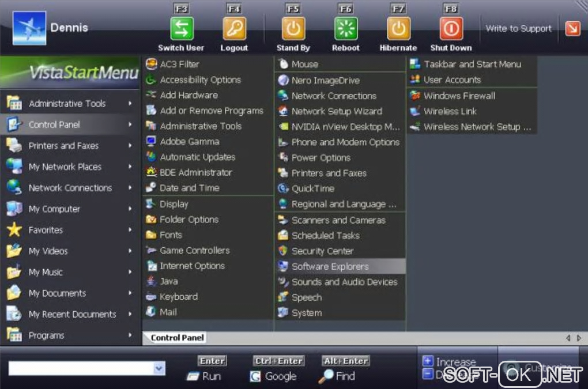The width and height of the screenshot is (588, 389).
Task: Open User Accounts icon
Action: coord(415,80)
